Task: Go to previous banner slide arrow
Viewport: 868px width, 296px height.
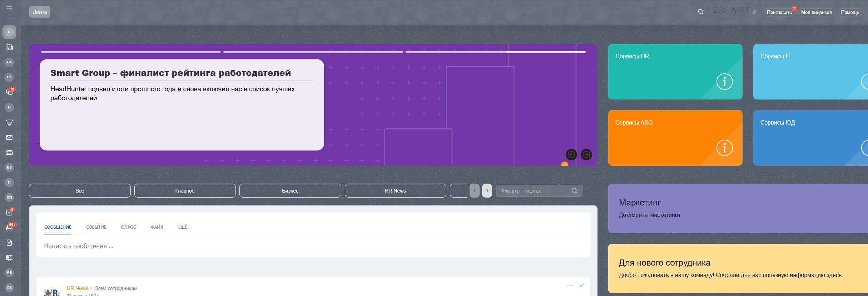Action: pyautogui.click(x=571, y=155)
